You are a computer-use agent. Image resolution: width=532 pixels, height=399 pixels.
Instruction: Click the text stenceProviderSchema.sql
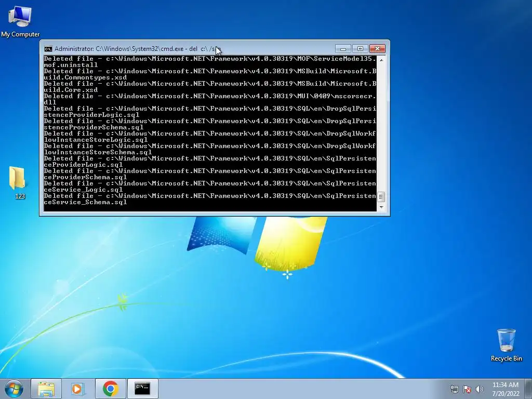coord(94,127)
